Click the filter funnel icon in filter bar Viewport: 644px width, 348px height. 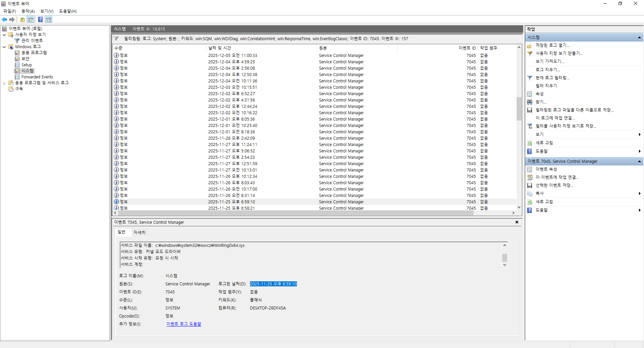tap(116, 39)
